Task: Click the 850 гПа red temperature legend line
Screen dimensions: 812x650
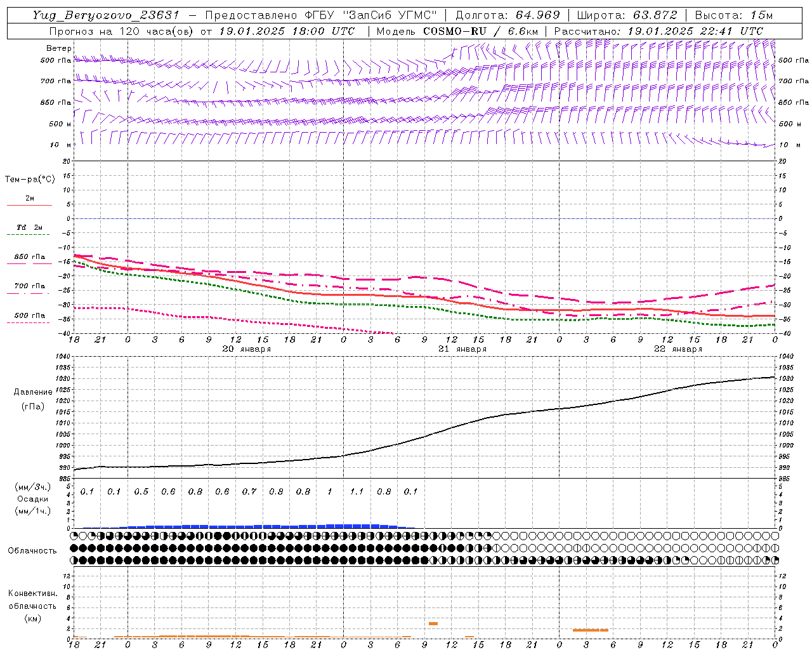Action: [29, 263]
